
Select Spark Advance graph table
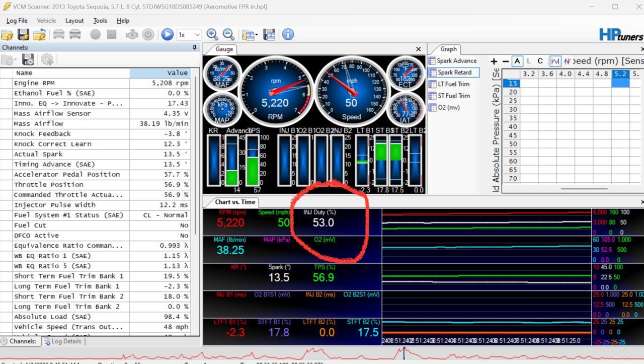point(453,60)
